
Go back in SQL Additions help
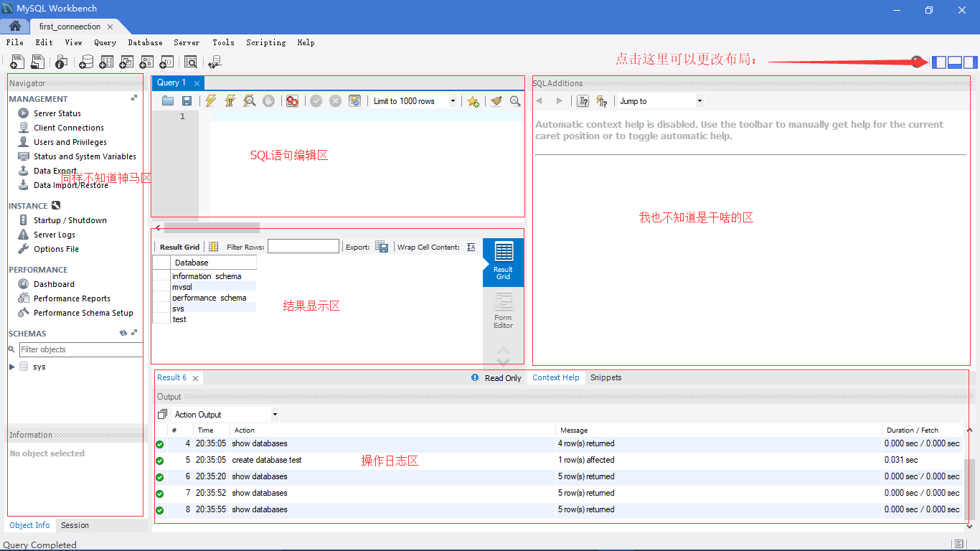(x=540, y=101)
